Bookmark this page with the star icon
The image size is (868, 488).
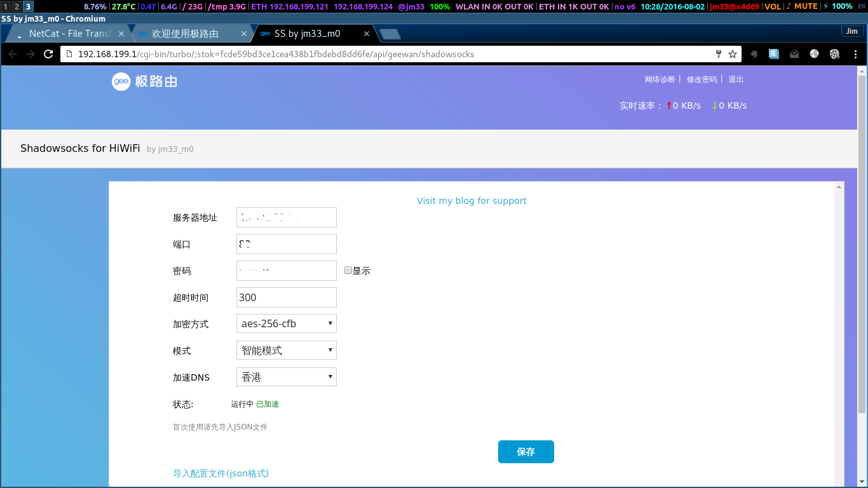(x=733, y=54)
